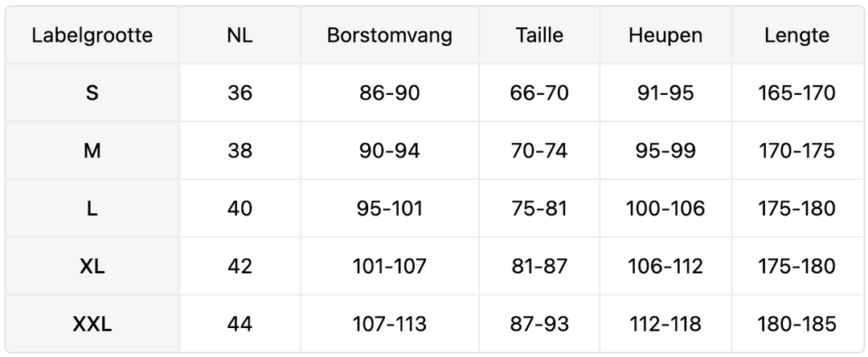The image size is (868, 357).
Task: Select Borstomvang value 90-94
Action: 390,151
